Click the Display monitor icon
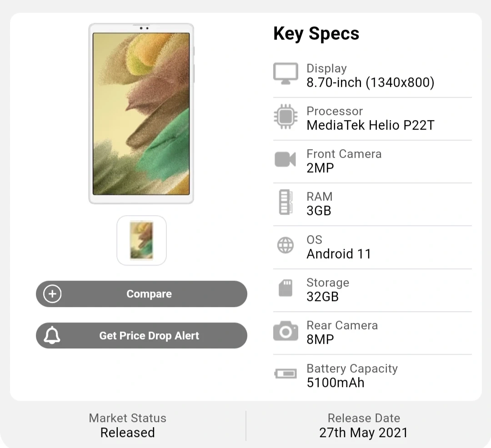The width and height of the screenshot is (491, 448). [286, 74]
